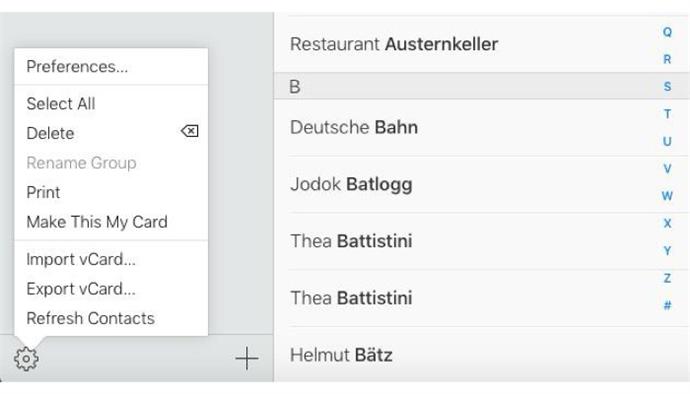
Task: Click the plus add contact icon
Action: (247, 358)
